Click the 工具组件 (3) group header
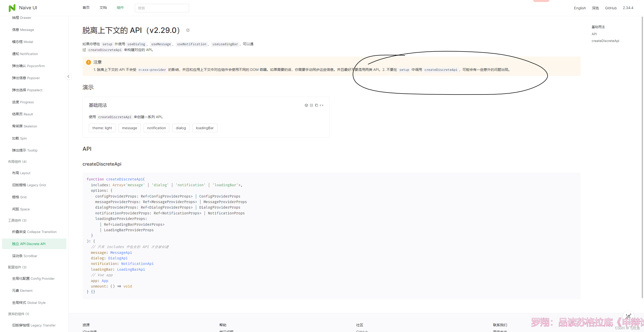644x332 pixels. tap(17, 220)
